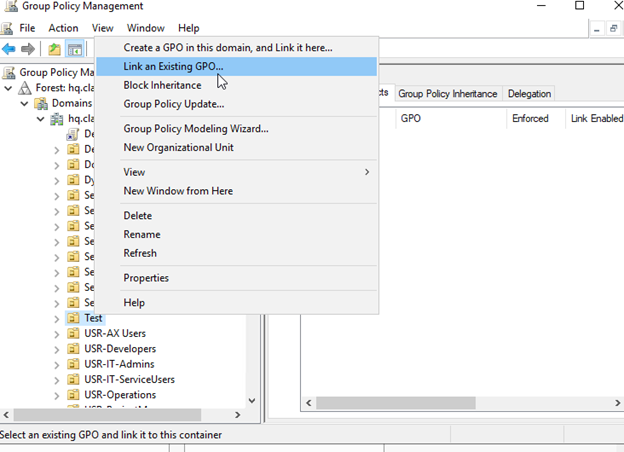This screenshot has height=452, width=624.
Task: Choose Create a GPO in this domain, and Link it here
Action: coord(236,48)
